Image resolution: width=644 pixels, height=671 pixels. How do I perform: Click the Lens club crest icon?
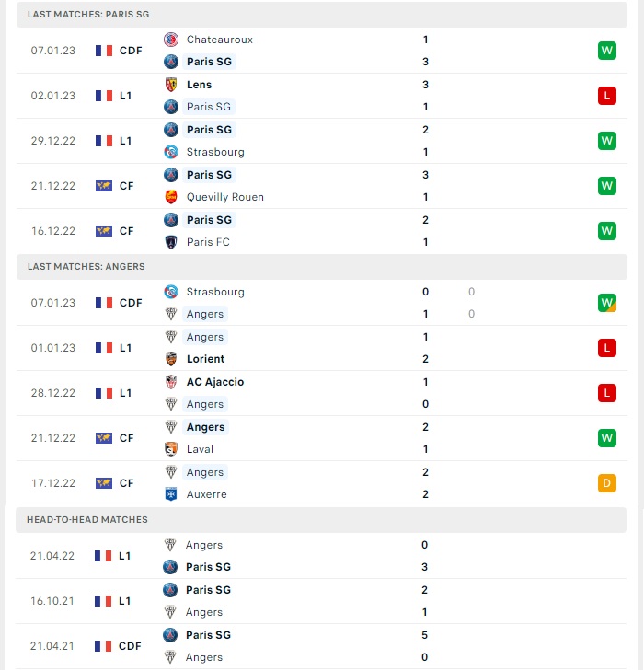(x=171, y=85)
